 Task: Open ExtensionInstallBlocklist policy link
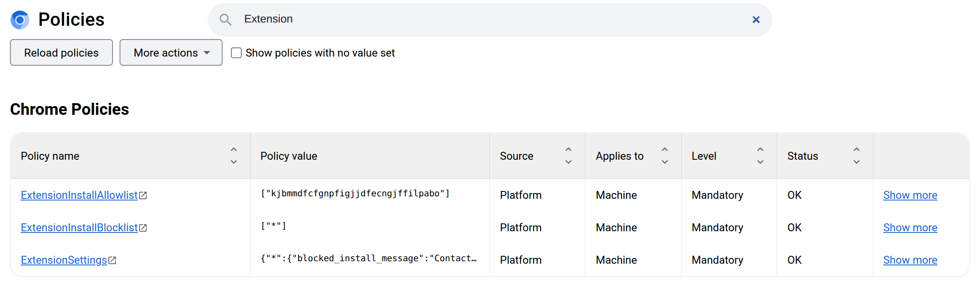tap(79, 228)
